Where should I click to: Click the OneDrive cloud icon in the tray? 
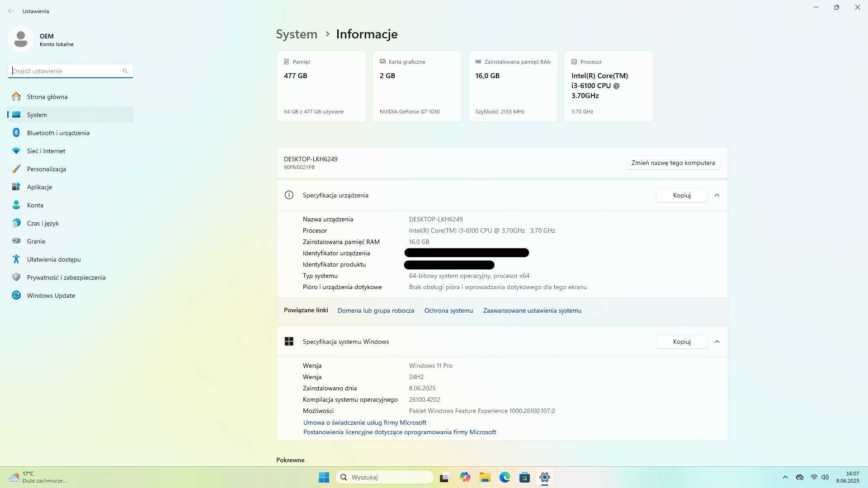tap(799, 477)
